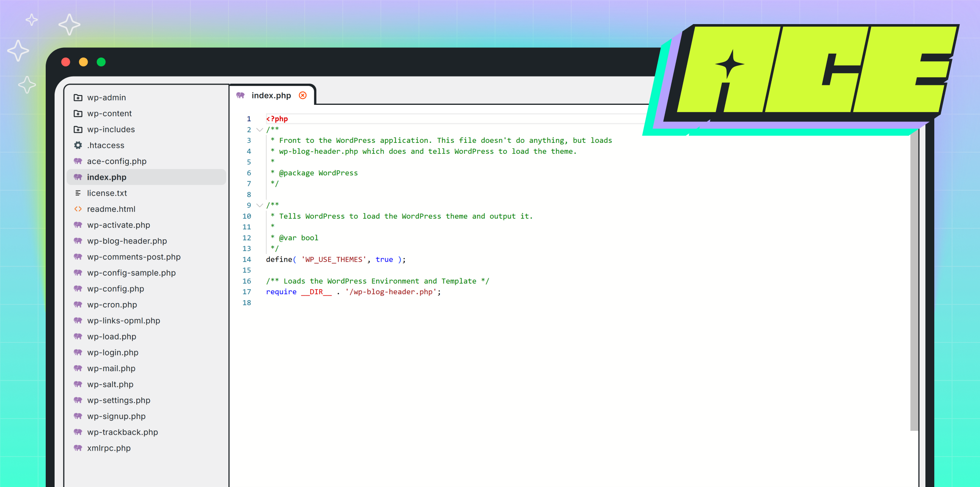Screen dimensions: 980x487
Task: Collapse the comment block at line 2
Action: pos(260,130)
